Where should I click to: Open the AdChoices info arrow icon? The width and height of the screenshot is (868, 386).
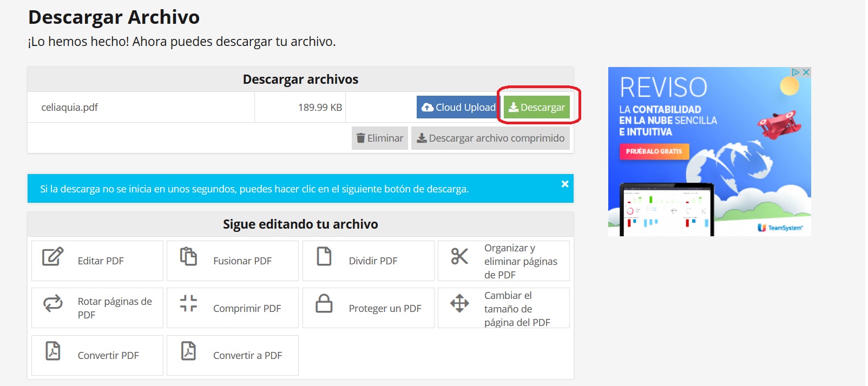click(x=795, y=72)
